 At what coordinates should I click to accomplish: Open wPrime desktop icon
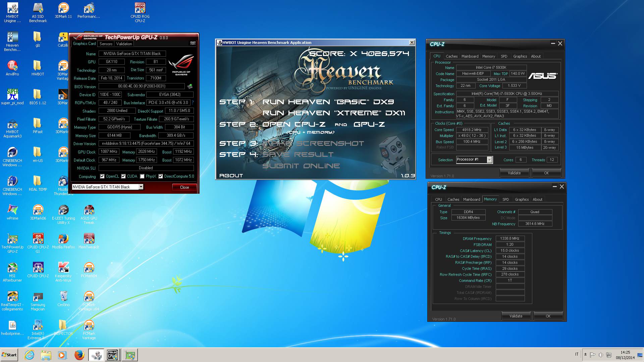click(x=12, y=212)
